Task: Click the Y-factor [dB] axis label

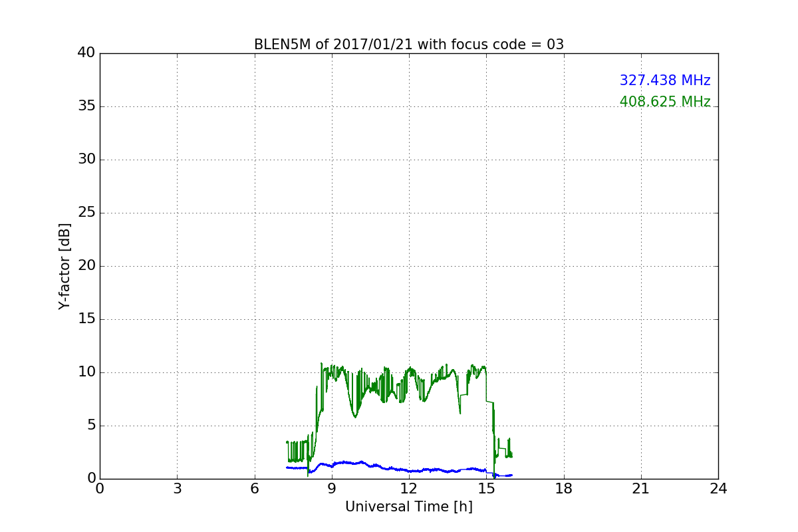Action: coord(65,266)
